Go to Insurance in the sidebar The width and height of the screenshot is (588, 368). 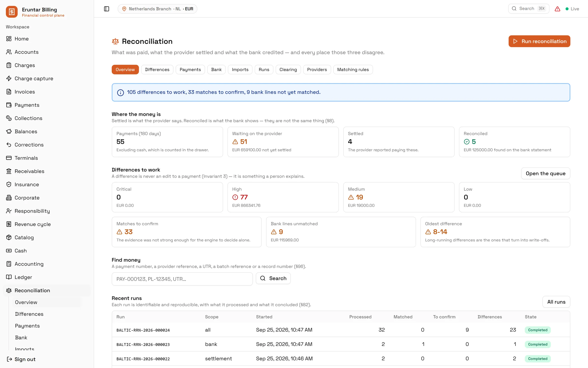click(x=47, y=184)
